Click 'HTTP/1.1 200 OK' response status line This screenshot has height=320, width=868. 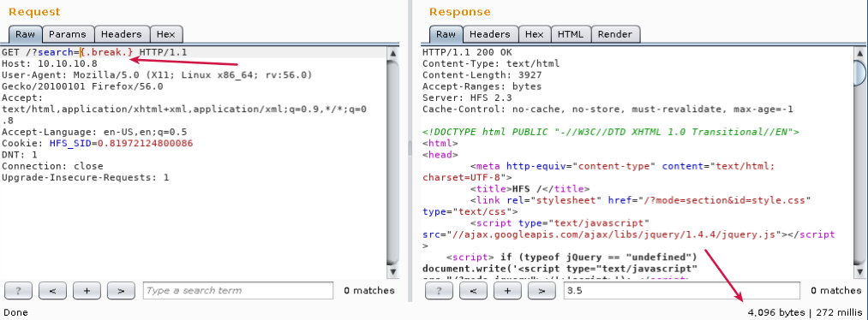coord(467,52)
